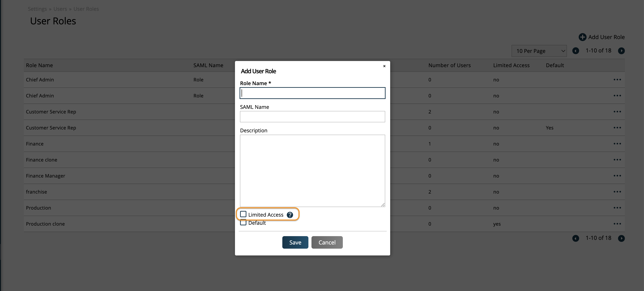Click bottom next page arrow icon
Image resolution: width=644 pixels, height=291 pixels.
(x=621, y=238)
